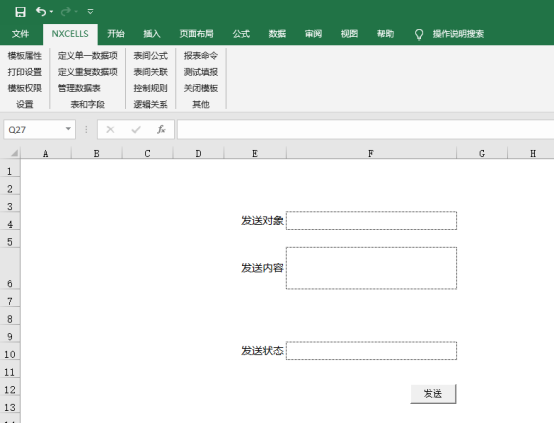Screen dimensions: 554x423
Task: Click the 发送 button on sheet
Action: pyautogui.click(x=433, y=394)
